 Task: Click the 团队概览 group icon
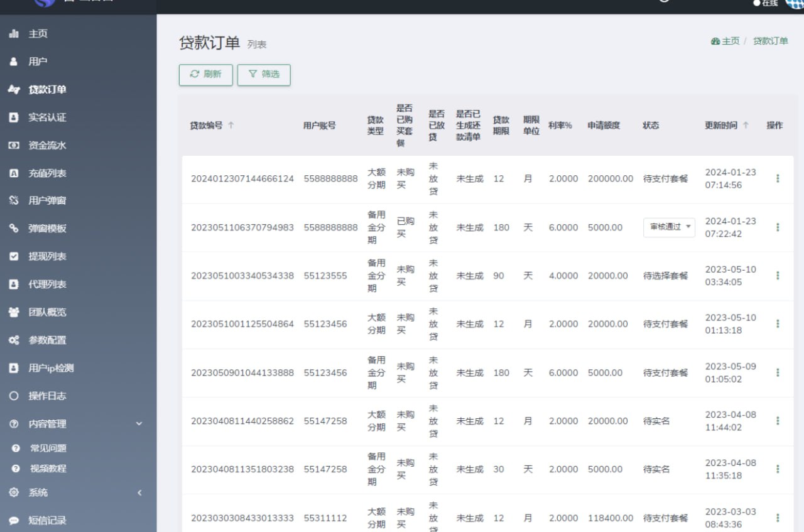point(14,312)
